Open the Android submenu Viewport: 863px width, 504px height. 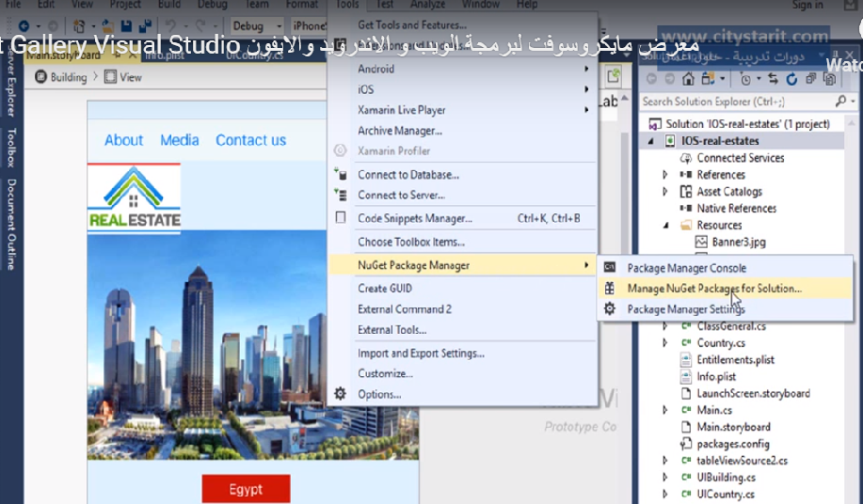(461, 69)
